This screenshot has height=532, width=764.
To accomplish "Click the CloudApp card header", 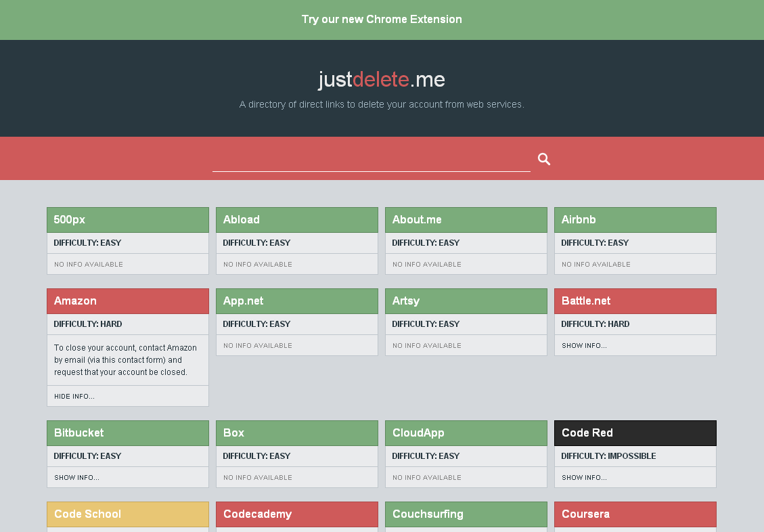I will coord(466,433).
